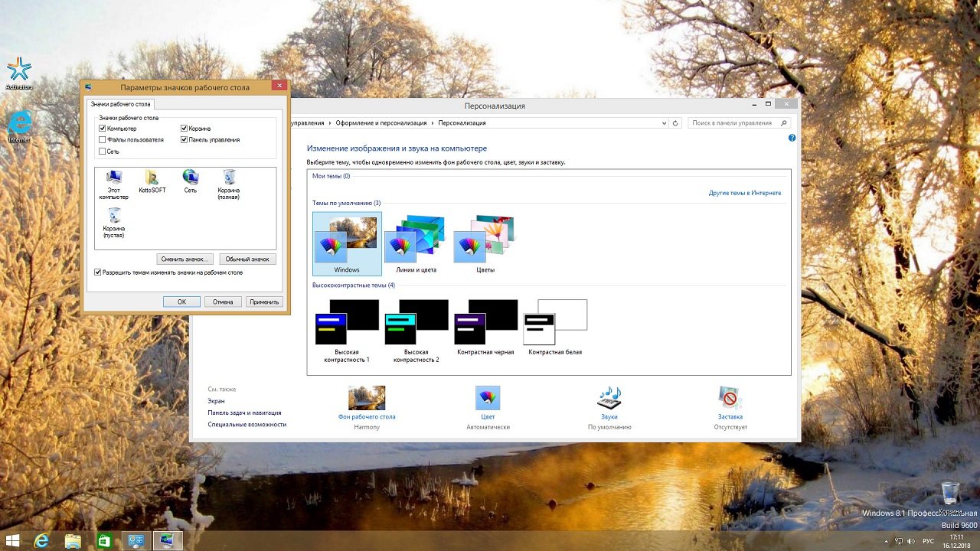
Task: Select the Этот компьютер icon in list
Action: [113, 178]
